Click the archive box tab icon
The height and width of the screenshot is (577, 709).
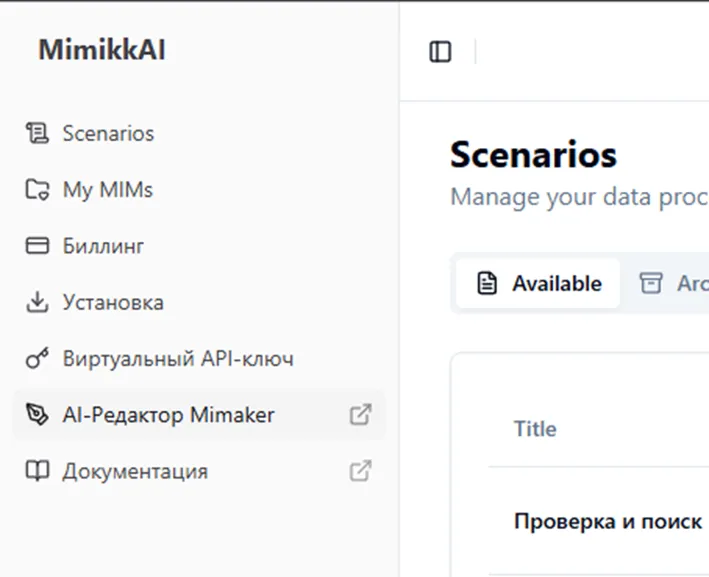pyautogui.click(x=651, y=284)
